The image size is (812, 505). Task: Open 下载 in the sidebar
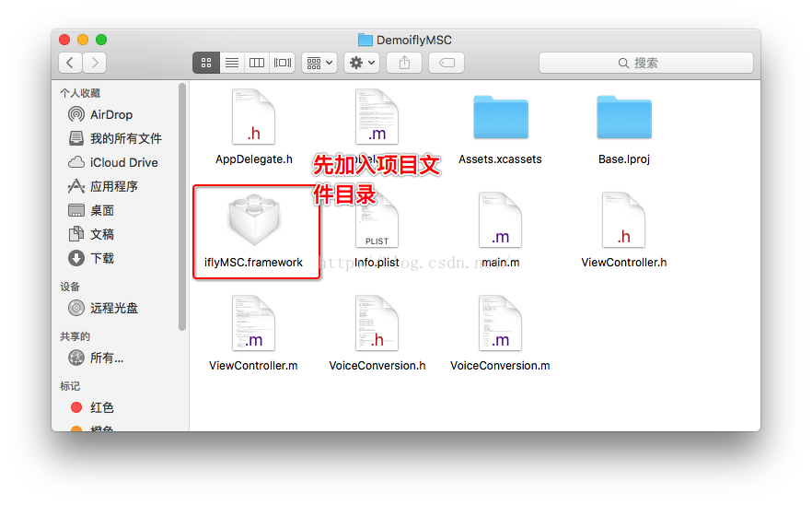91,258
